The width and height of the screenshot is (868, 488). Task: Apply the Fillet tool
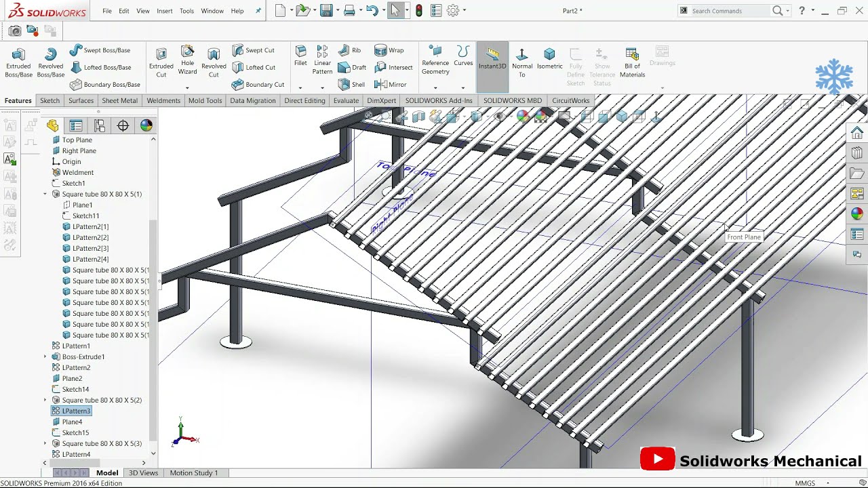[300, 56]
